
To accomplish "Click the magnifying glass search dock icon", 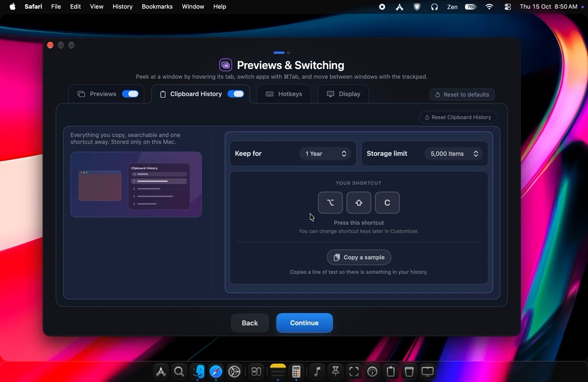I will (x=179, y=371).
